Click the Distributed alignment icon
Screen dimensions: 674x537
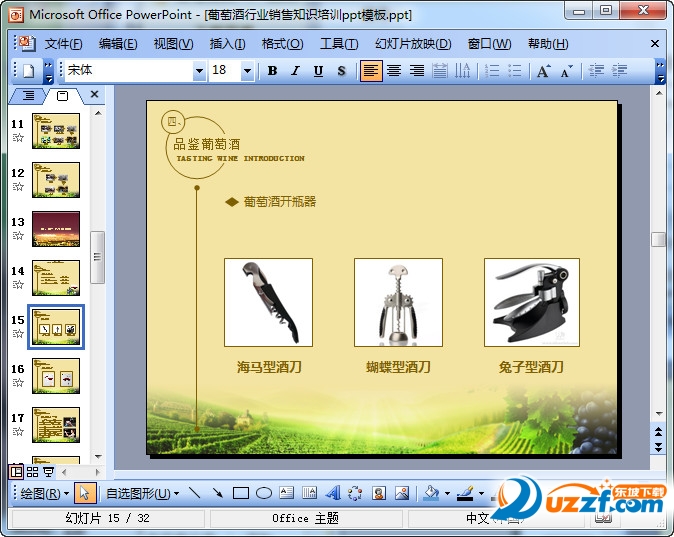[439, 71]
